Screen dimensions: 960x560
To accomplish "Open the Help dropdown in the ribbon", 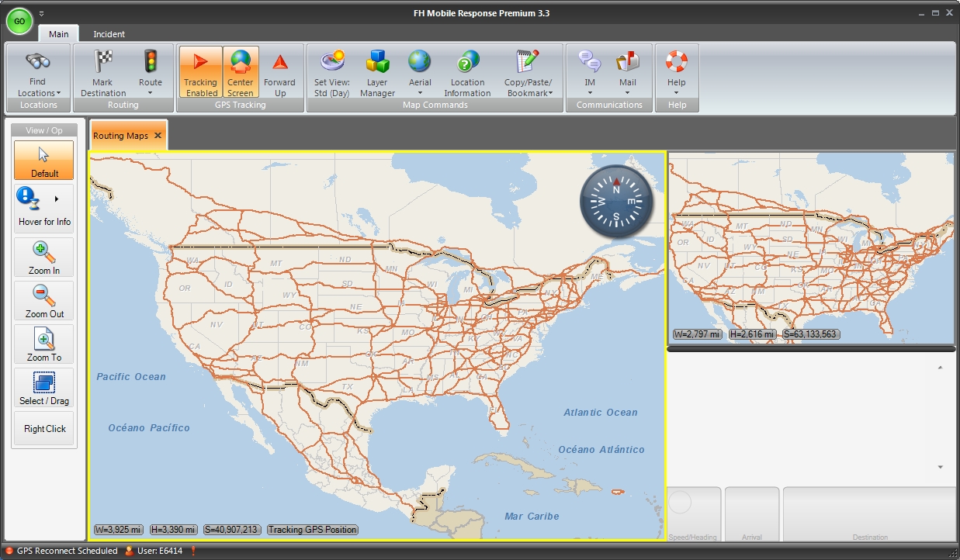I will tap(677, 73).
